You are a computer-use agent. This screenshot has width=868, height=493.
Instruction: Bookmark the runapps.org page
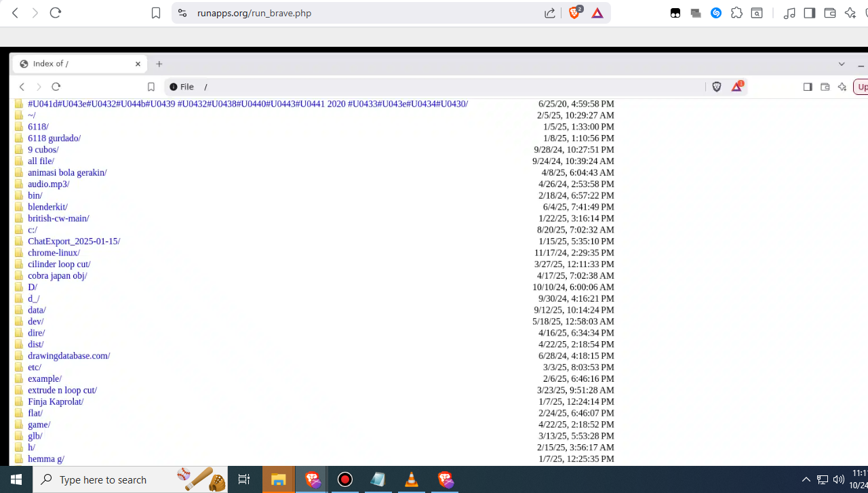point(156,13)
